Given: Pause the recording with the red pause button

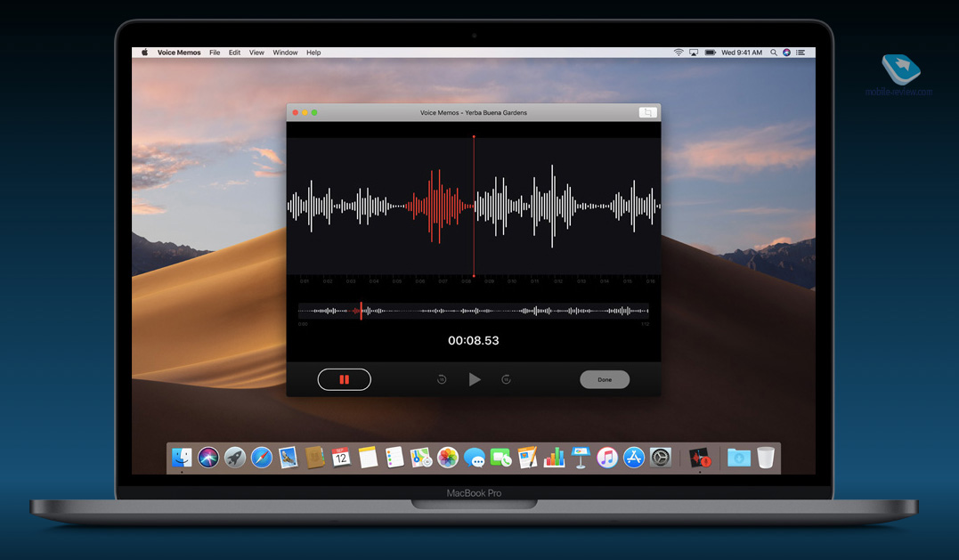Looking at the screenshot, I should (345, 379).
